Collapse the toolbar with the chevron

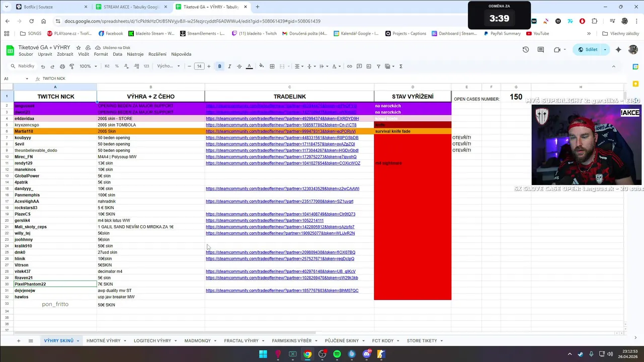(613, 66)
